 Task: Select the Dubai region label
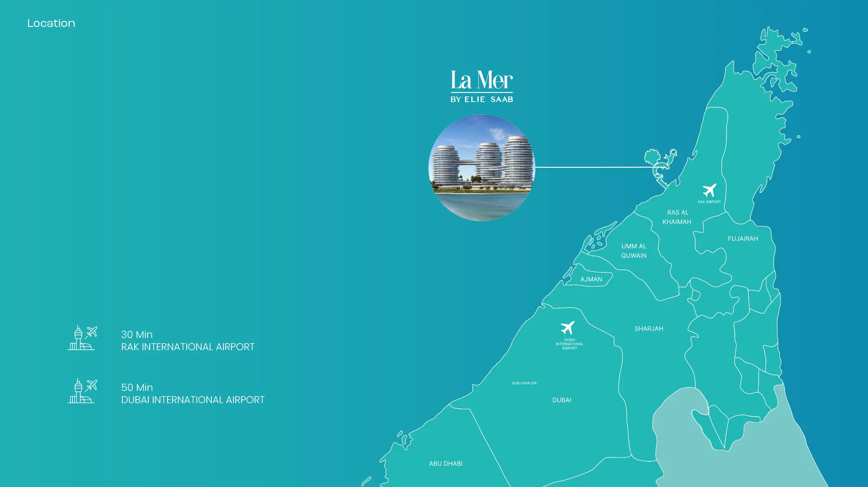pyautogui.click(x=562, y=400)
